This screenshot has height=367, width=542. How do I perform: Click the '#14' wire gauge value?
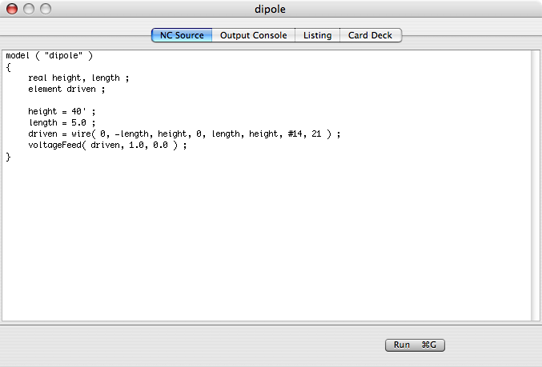tap(295, 134)
